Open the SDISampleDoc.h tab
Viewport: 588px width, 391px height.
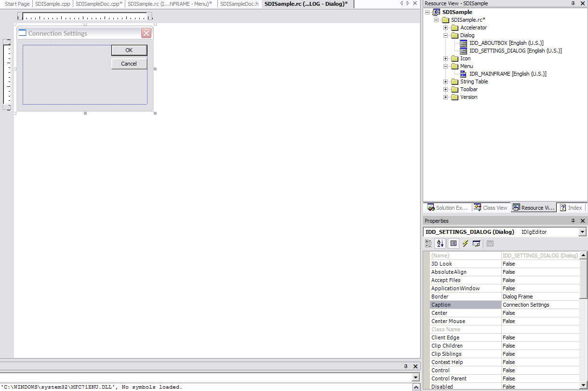click(x=240, y=4)
